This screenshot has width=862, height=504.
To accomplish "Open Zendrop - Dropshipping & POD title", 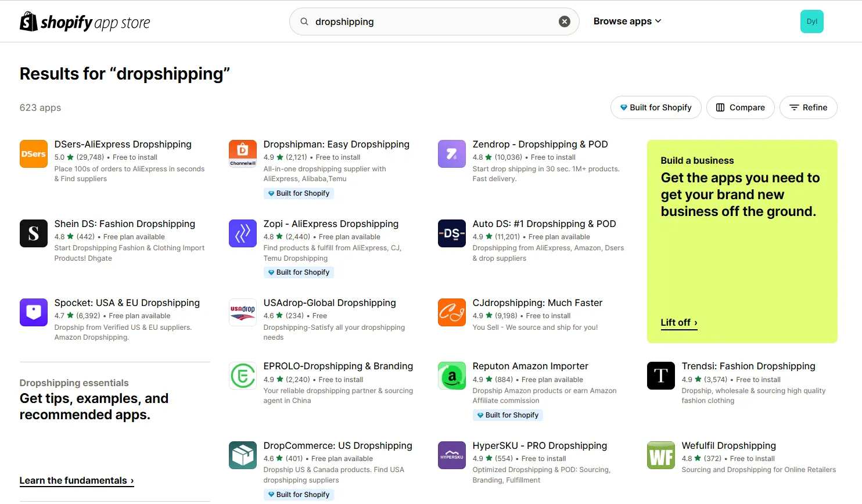I will 540,145.
